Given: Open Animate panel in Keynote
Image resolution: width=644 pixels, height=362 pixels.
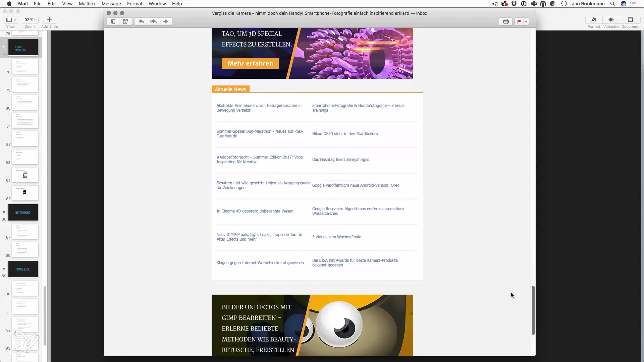Looking at the screenshot, I should point(611,20).
